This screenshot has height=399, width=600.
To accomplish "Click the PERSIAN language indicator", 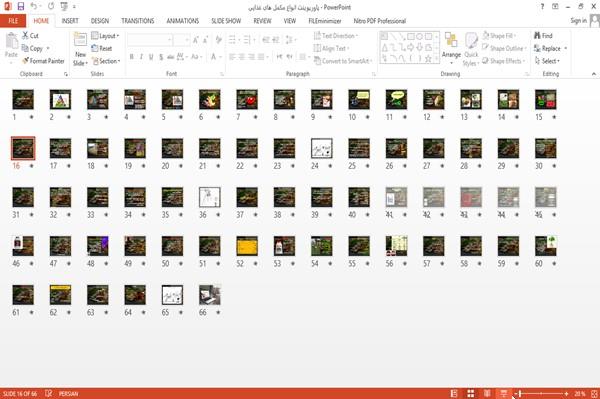I will coord(68,393).
